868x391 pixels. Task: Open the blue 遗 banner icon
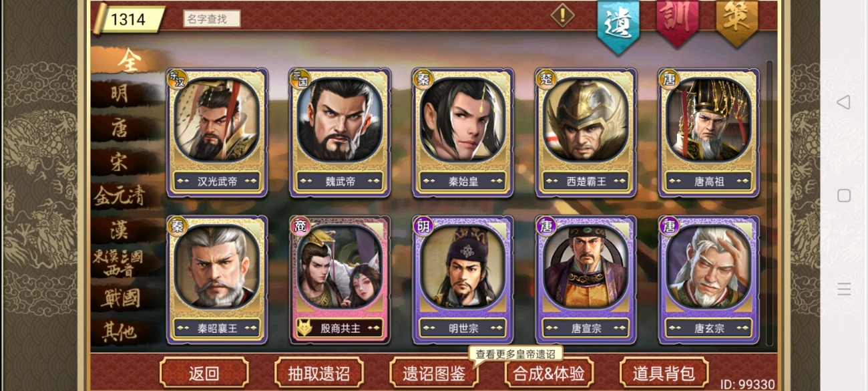(x=618, y=25)
